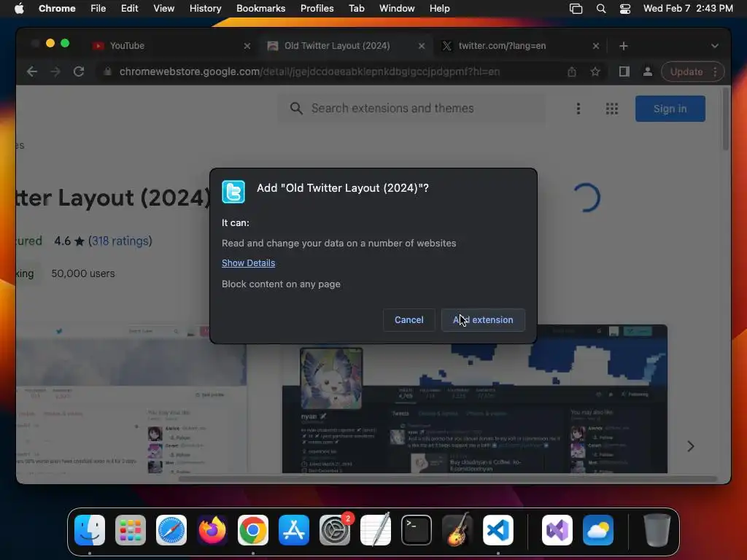Screen dimensions: 747x560
Task: Open the Bookmarks menu
Action: [261, 9]
